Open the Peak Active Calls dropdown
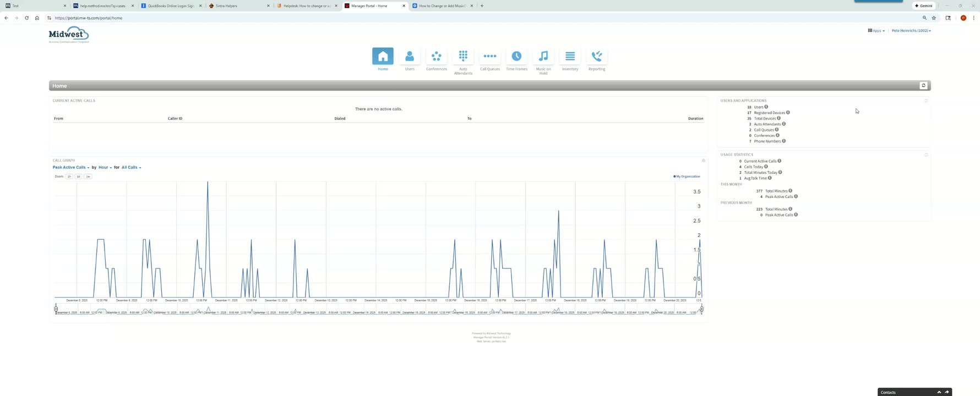 (71, 167)
